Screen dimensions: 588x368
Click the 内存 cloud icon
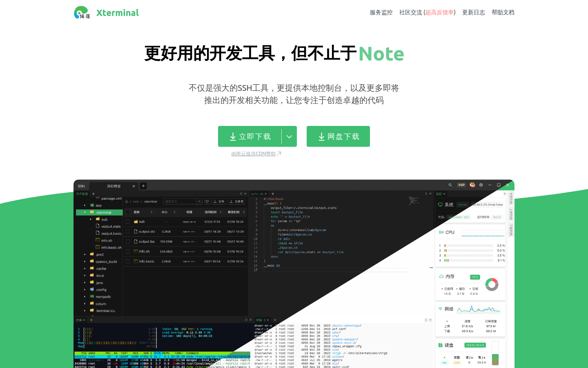pos(441,276)
